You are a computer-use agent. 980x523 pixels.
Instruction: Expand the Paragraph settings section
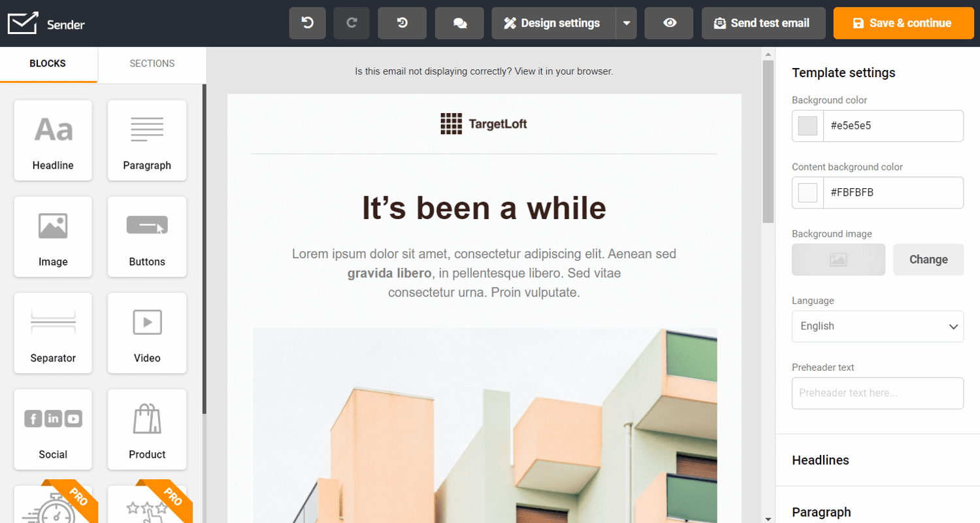tap(877, 512)
